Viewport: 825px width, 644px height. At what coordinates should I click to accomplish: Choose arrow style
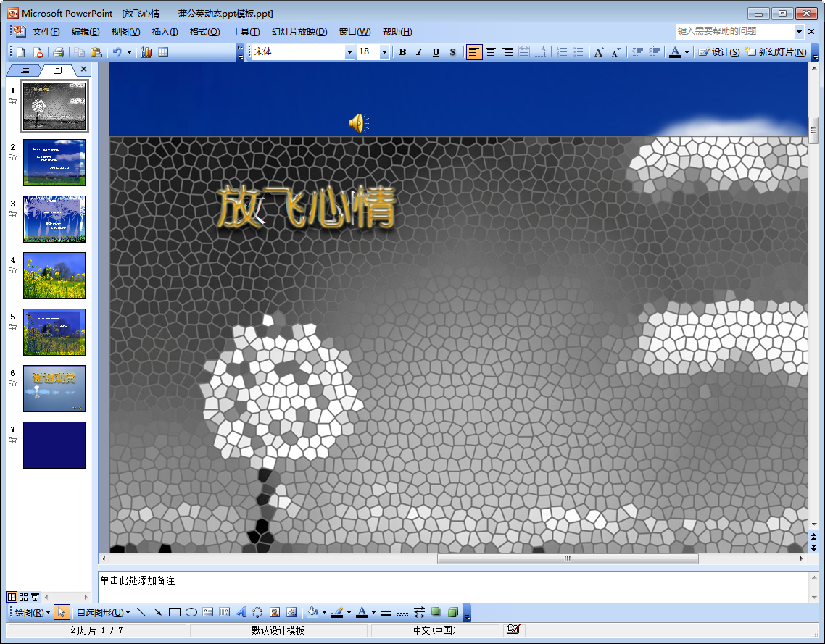click(419, 612)
